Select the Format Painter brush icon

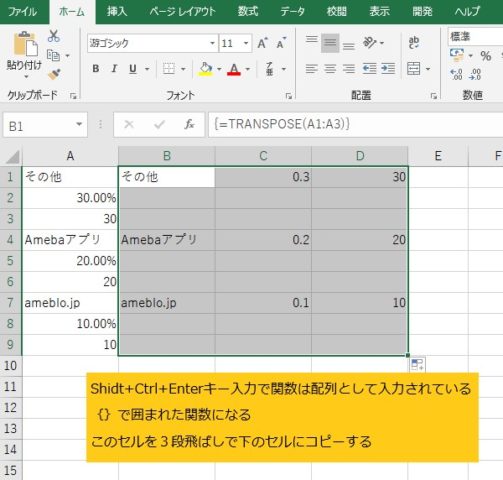coord(54,74)
